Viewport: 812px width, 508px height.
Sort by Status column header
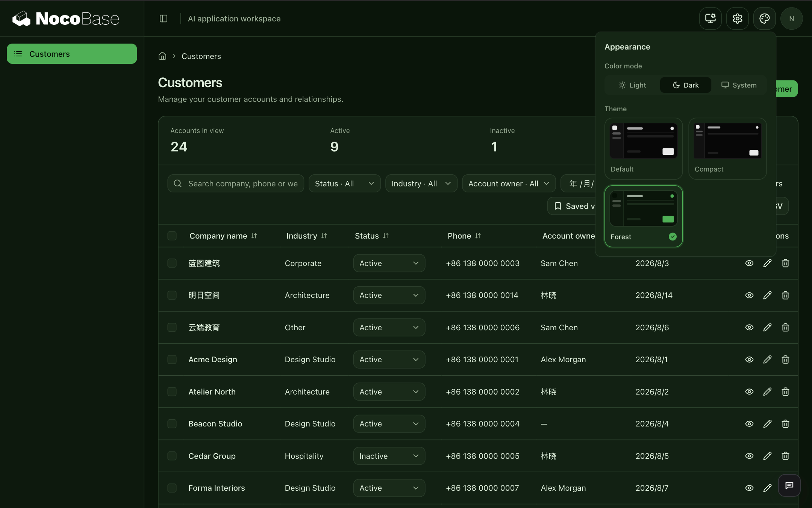click(x=371, y=236)
